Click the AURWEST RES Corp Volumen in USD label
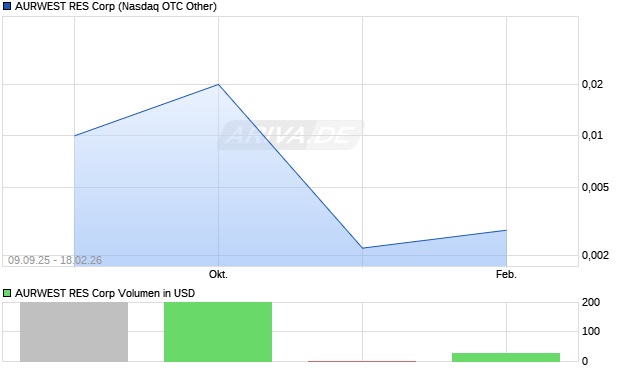Screen dimensions: 620x371 (105, 293)
